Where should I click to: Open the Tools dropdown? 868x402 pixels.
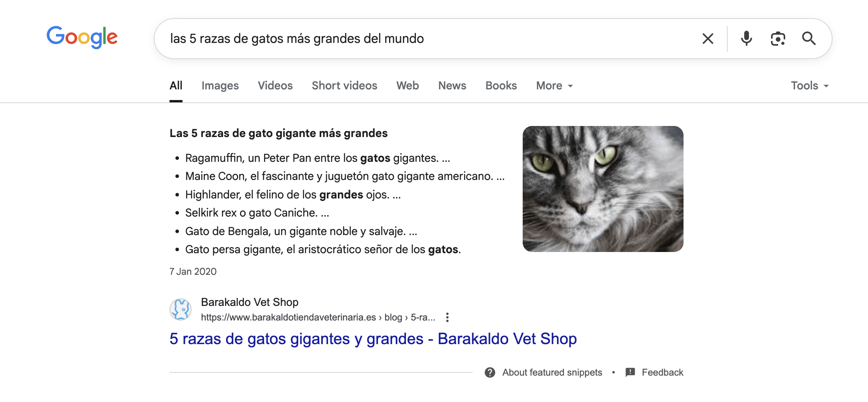tap(809, 86)
